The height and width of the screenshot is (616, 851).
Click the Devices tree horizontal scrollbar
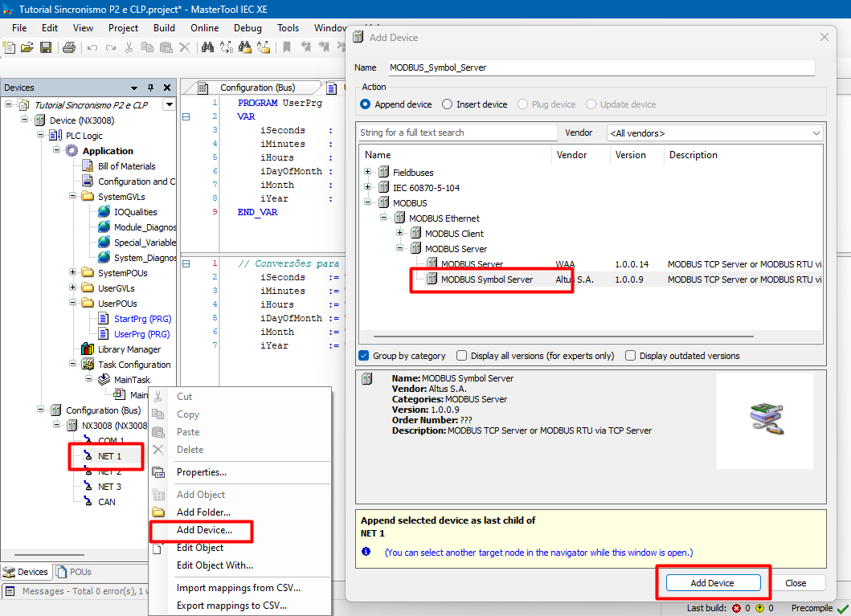49,555
